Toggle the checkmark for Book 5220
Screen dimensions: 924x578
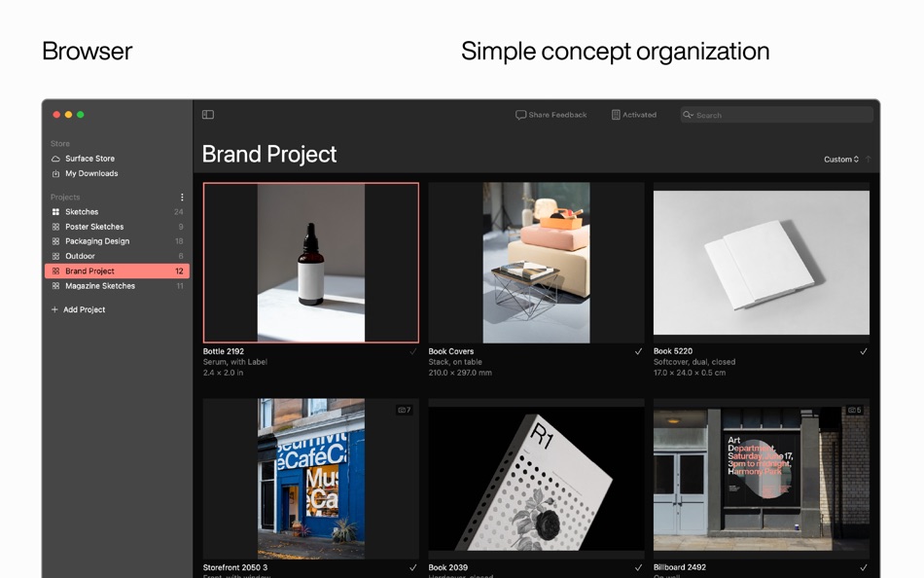(x=864, y=351)
